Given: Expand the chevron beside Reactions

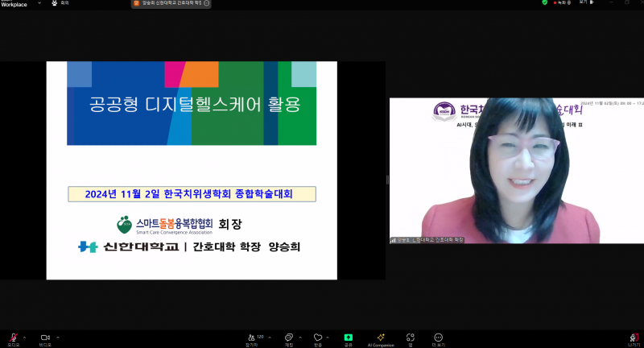Looking at the screenshot, I should (x=329, y=337).
